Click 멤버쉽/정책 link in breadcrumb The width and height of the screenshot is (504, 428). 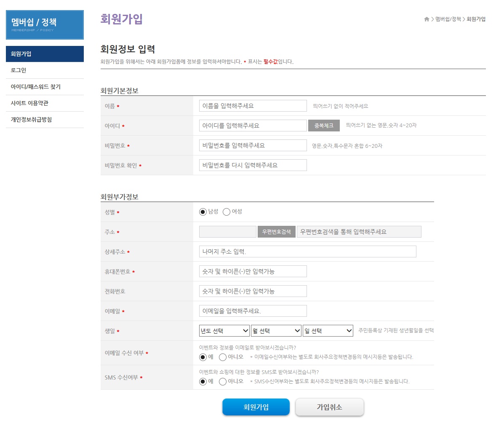pyautogui.click(x=448, y=19)
